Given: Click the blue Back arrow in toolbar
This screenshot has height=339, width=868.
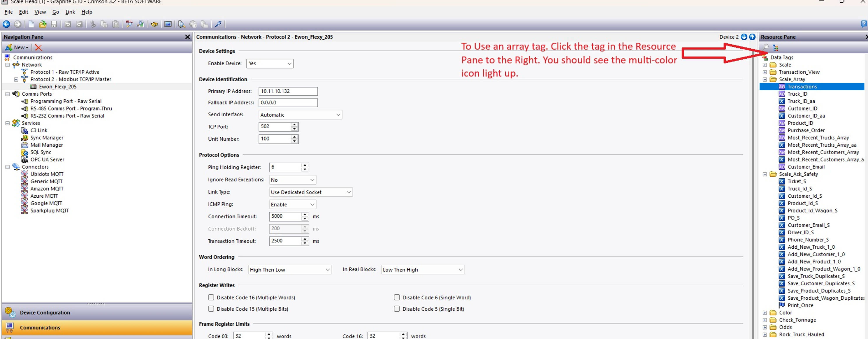Looking at the screenshot, I should [6, 24].
